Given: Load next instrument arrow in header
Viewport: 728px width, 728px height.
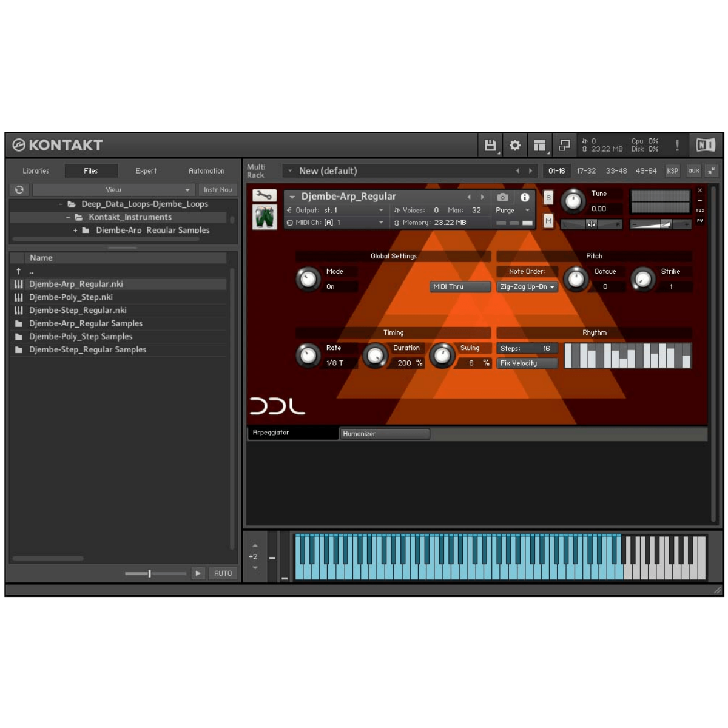Looking at the screenshot, I should 482,197.
